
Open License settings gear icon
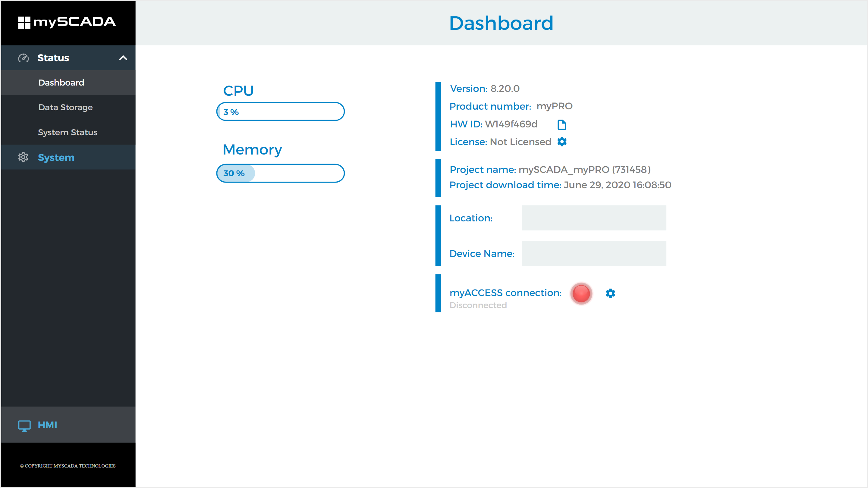pyautogui.click(x=562, y=142)
